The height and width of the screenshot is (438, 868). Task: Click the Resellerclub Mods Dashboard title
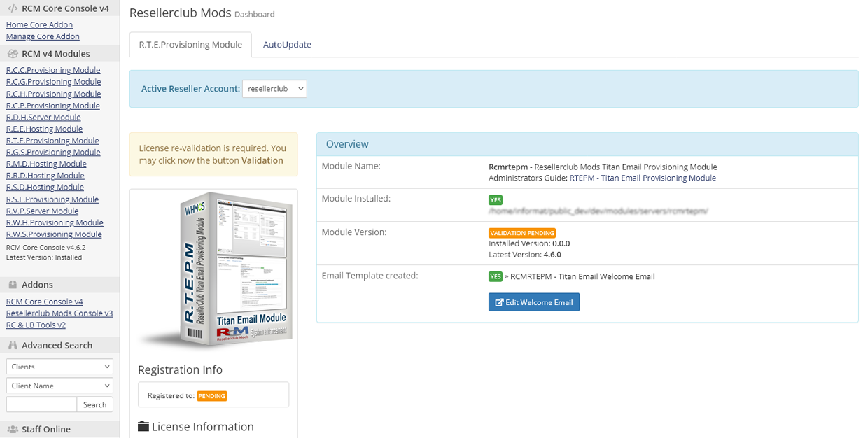click(202, 13)
